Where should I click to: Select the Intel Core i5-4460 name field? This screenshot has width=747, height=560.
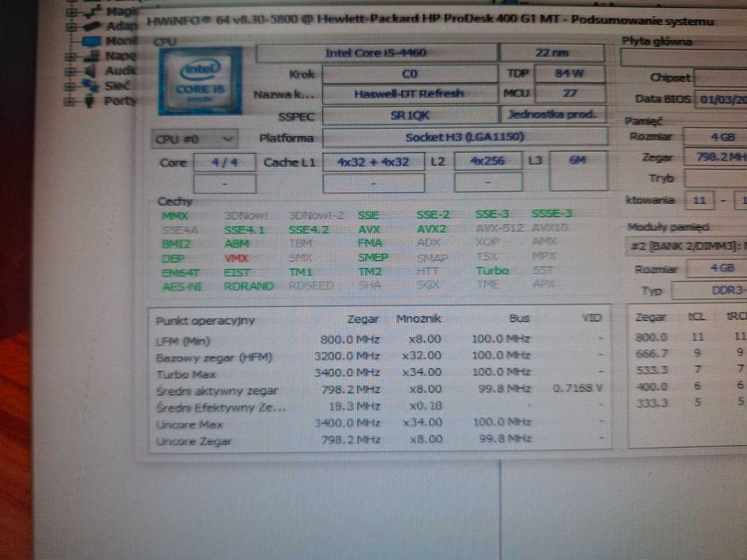click(x=376, y=53)
